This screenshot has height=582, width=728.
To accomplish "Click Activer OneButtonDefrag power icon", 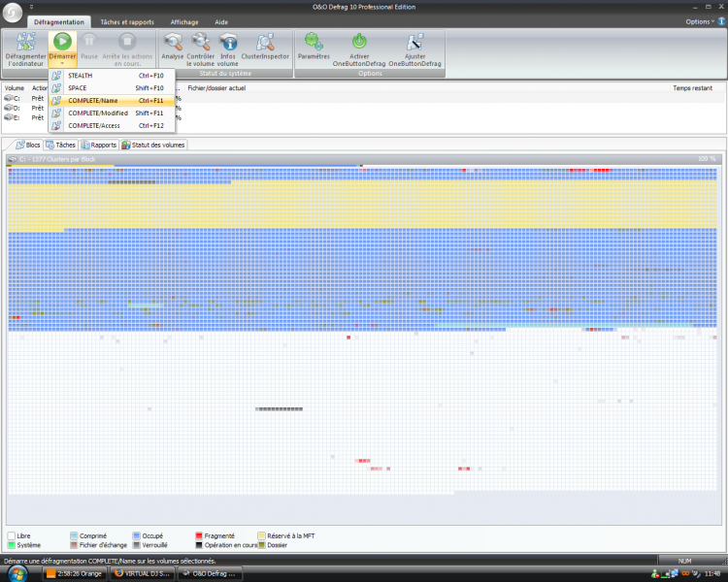I will (x=358, y=42).
